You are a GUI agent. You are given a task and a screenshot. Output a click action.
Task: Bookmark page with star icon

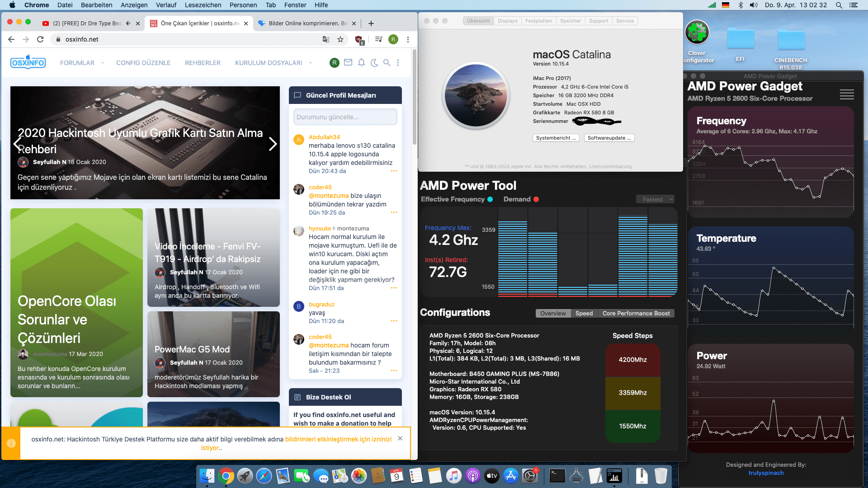point(340,39)
